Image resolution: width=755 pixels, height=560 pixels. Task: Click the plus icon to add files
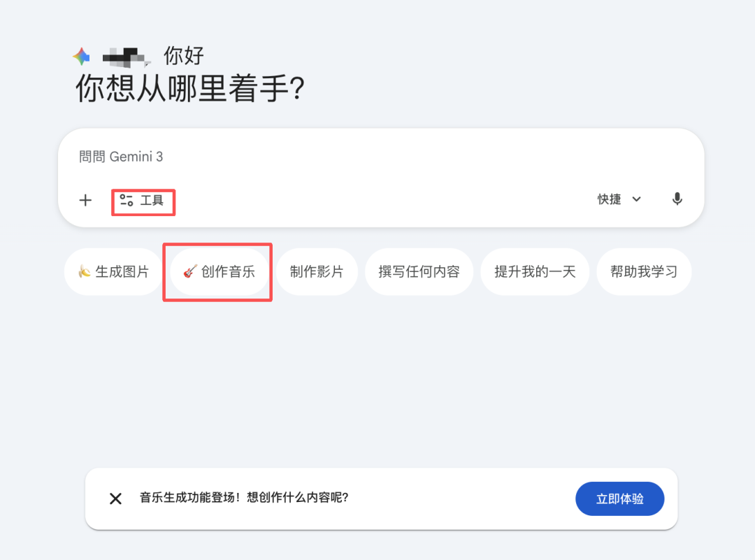(x=85, y=201)
